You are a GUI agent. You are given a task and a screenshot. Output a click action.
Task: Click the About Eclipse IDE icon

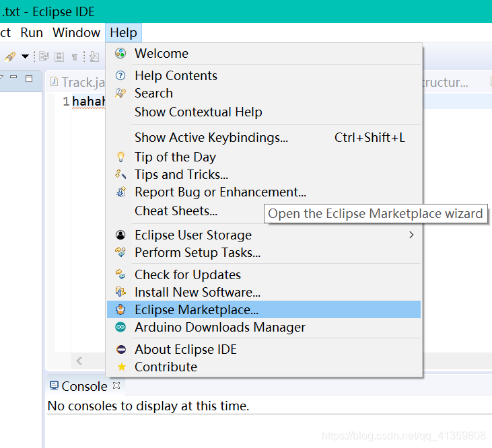[x=121, y=349]
